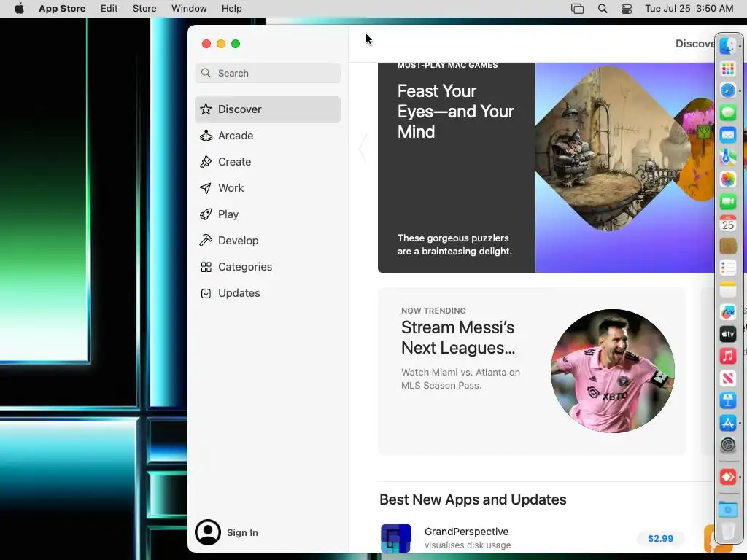This screenshot has width=747, height=560.
Task: Click the Stage Manager icon in menu bar
Action: coord(577,8)
